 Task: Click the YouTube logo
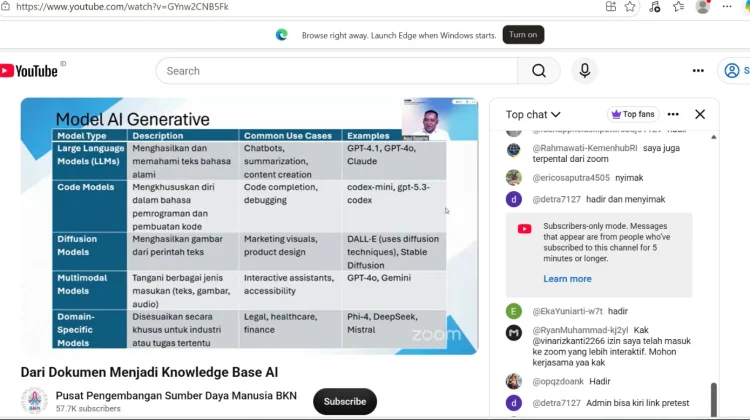coord(29,71)
